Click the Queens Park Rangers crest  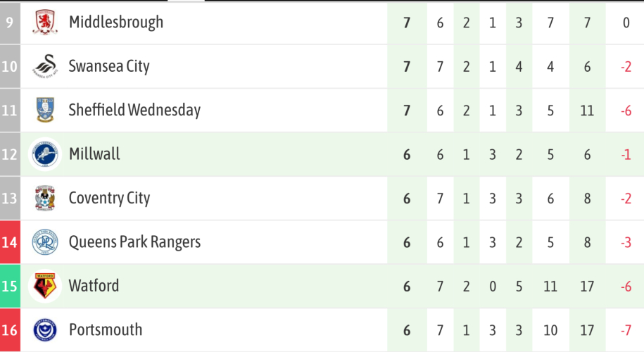click(46, 242)
